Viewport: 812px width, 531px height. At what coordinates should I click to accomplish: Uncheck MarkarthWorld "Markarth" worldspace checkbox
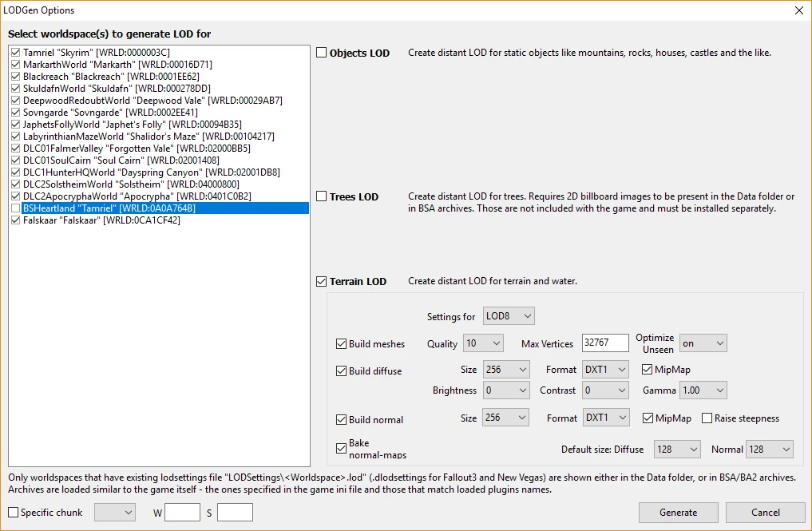tap(15, 64)
